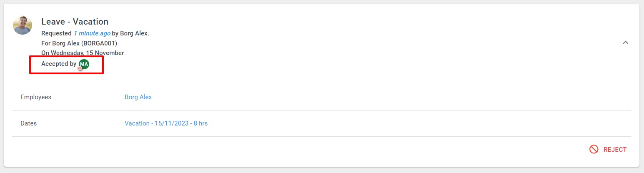The height and width of the screenshot is (173, 644).
Task: Click 'On Wednesday, 15 November' date line
Action: click(x=83, y=53)
